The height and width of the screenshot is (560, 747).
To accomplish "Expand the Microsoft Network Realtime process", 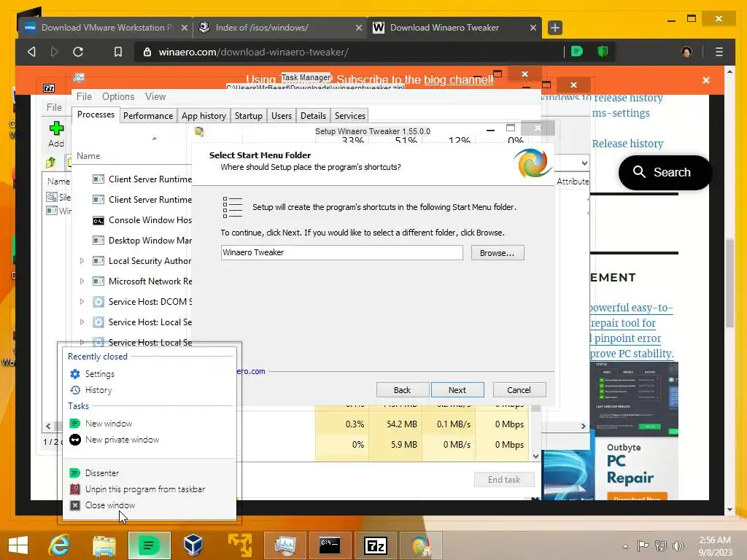I will click(82, 281).
